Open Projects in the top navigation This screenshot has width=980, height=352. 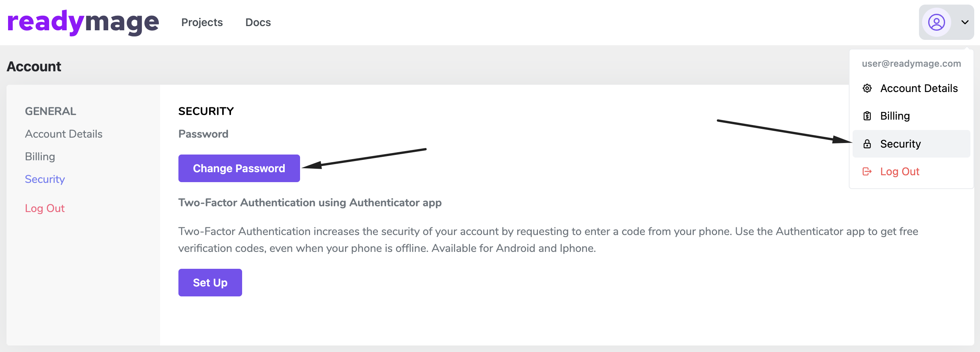[202, 22]
